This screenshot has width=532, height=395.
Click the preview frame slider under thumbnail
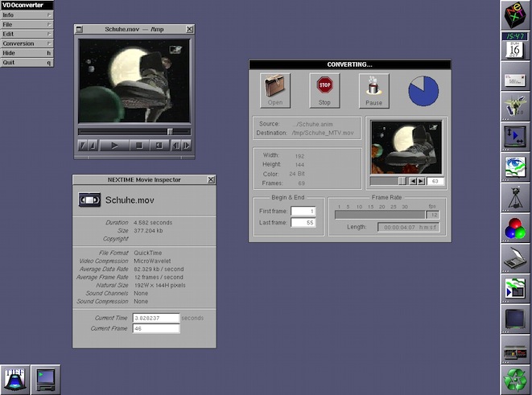pyautogui.click(x=389, y=181)
